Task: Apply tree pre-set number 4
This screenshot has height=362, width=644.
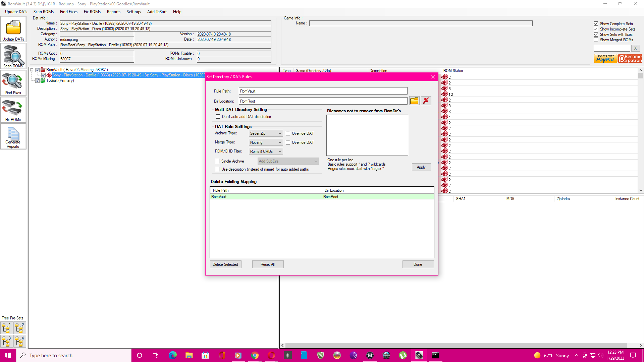Action: click(20, 341)
